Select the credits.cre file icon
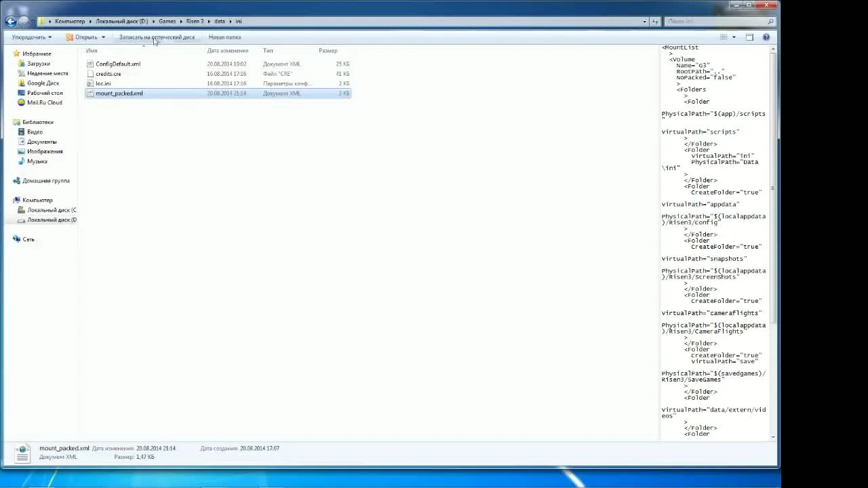Viewport: 868px width, 488px height. pos(90,74)
